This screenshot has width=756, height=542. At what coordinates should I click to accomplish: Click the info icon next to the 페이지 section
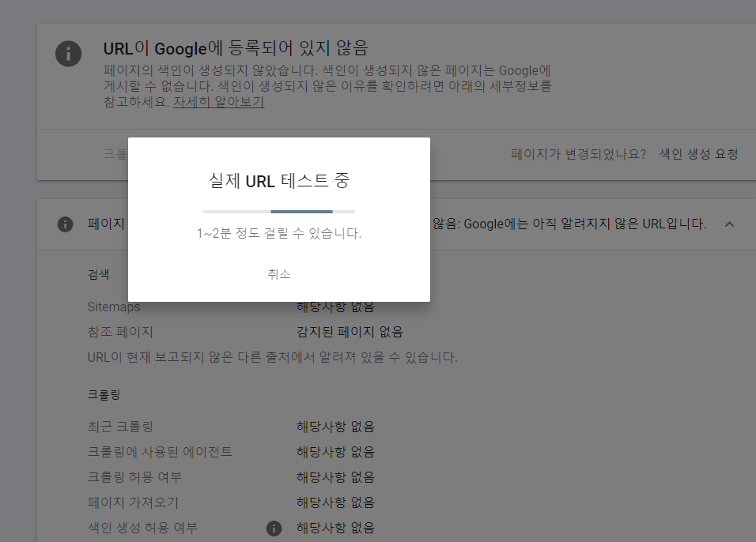pyautogui.click(x=66, y=224)
